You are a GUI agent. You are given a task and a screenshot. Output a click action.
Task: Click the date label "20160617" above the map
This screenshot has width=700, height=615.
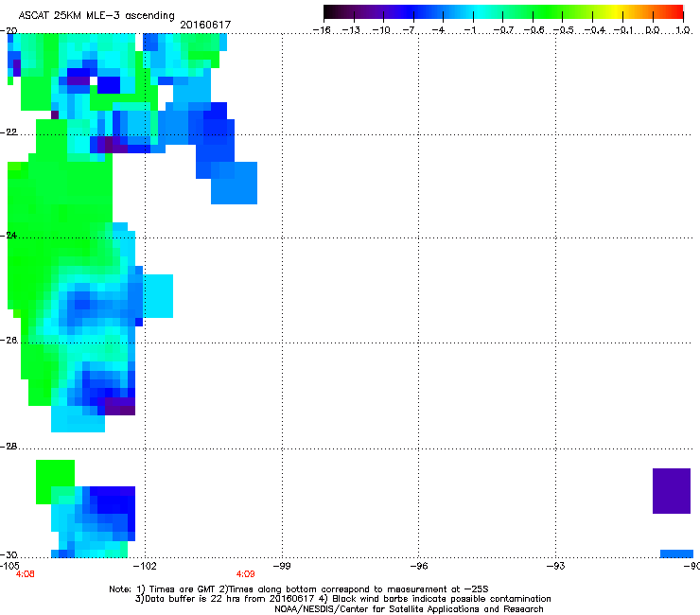205,25
